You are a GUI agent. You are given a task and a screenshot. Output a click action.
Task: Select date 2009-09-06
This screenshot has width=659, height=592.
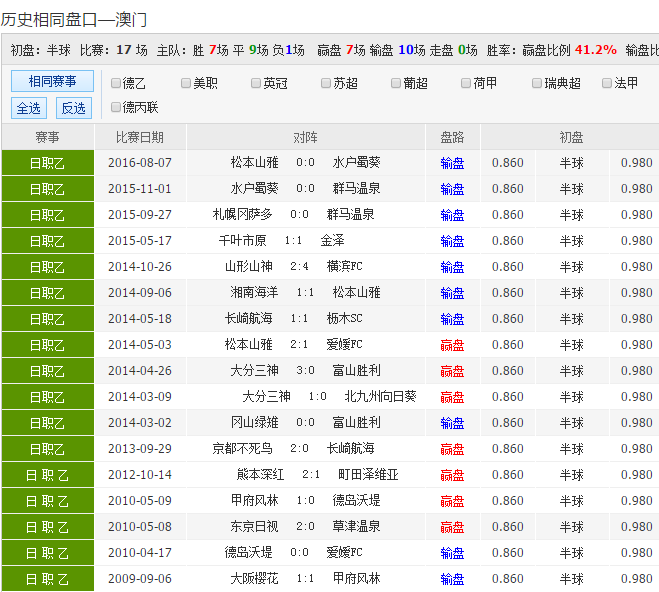pyautogui.click(x=140, y=579)
